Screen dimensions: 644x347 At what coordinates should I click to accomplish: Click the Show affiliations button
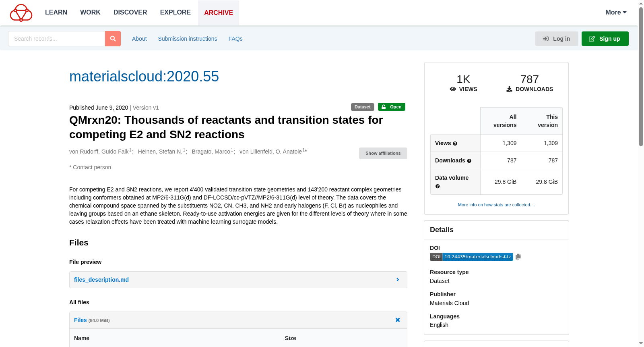pyautogui.click(x=383, y=153)
